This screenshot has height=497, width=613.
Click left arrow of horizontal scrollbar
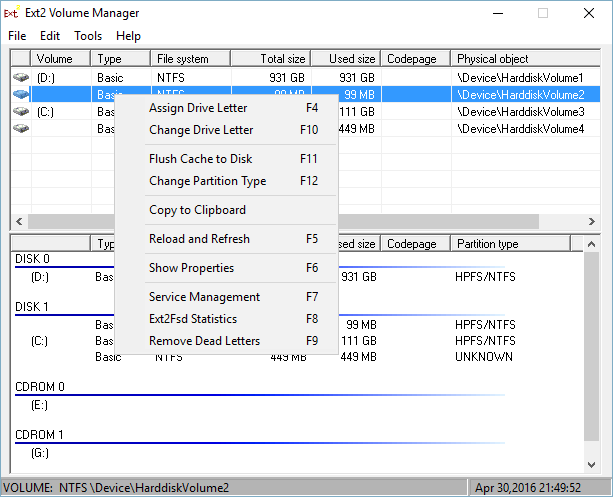(x=19, y=221)
